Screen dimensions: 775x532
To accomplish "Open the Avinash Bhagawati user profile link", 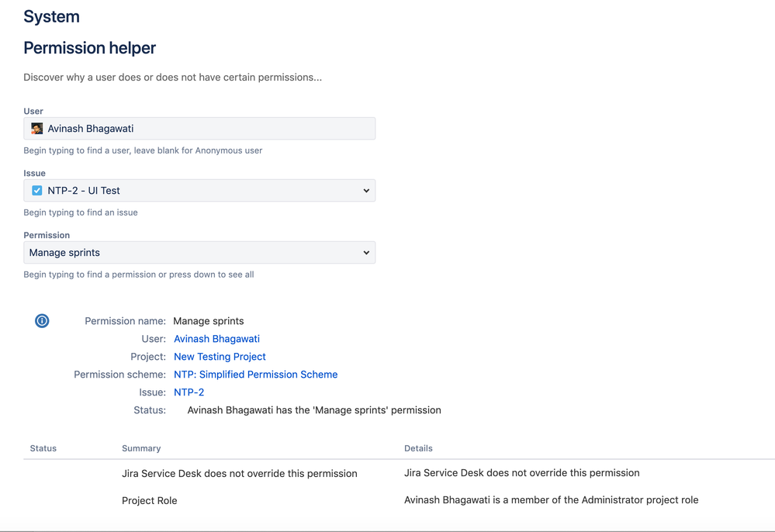I will (x=216, y=338).
